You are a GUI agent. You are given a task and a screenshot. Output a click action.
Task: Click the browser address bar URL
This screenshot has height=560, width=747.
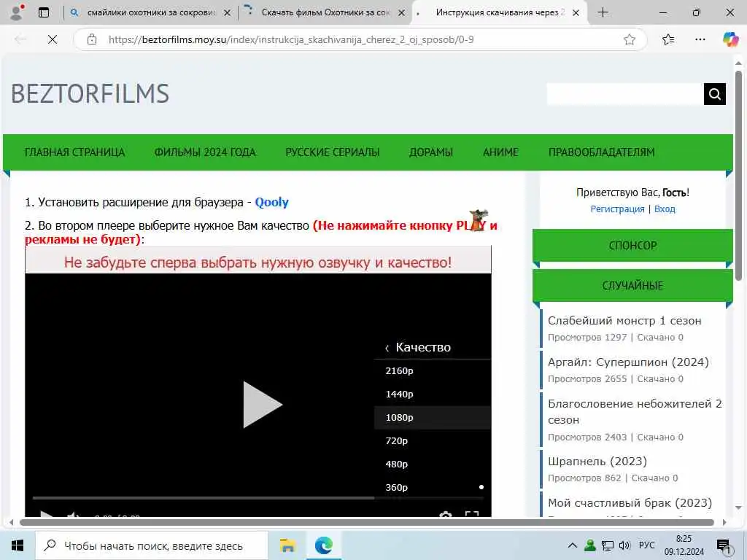click(291, 39)
